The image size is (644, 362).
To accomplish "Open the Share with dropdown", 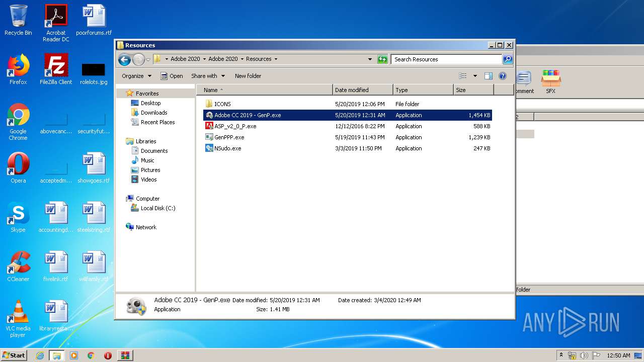I will point(207,76).
